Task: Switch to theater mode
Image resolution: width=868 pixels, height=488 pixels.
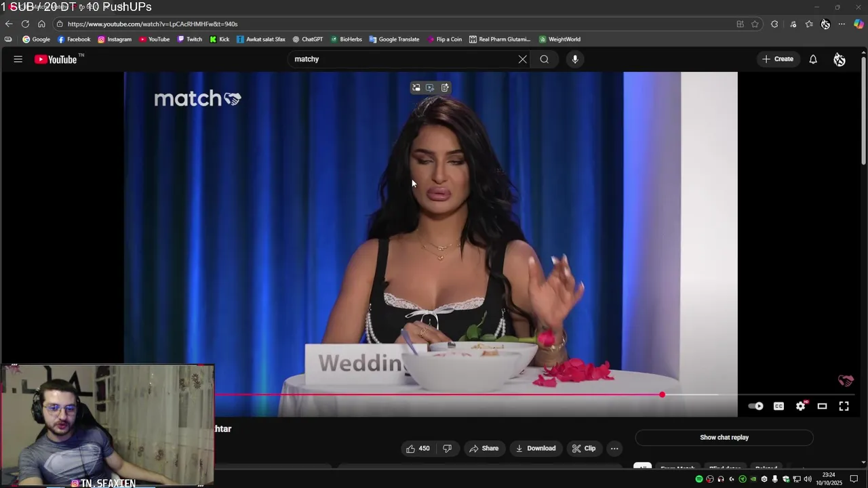Action: click(822, 406)
